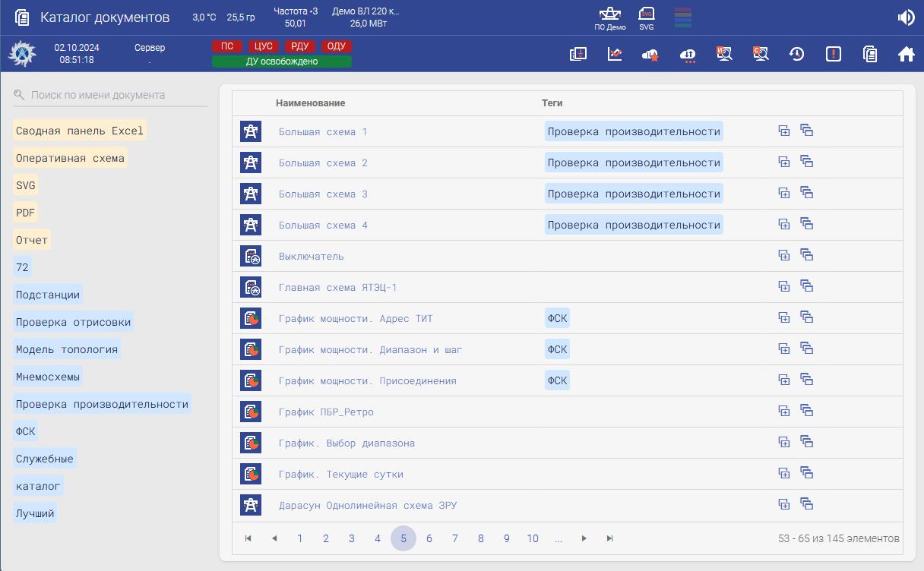
Task: Open Выключатель in new window icon
Action: 807,255
